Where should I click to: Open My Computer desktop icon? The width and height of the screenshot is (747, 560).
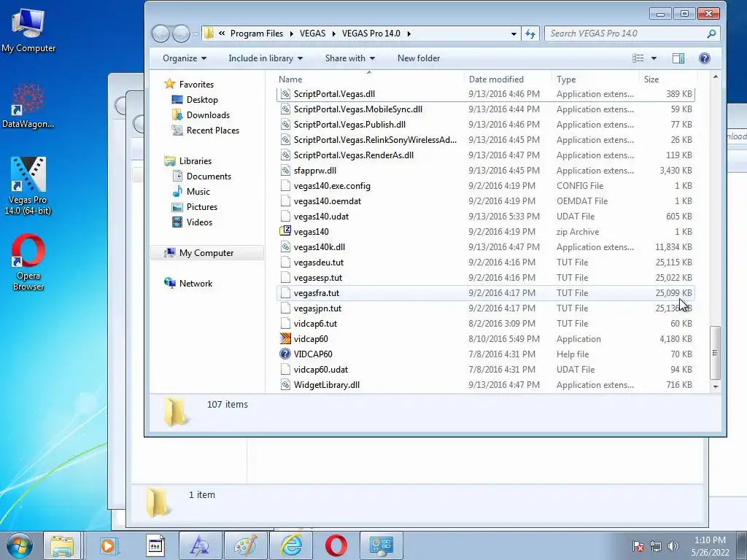pos(28,29)
